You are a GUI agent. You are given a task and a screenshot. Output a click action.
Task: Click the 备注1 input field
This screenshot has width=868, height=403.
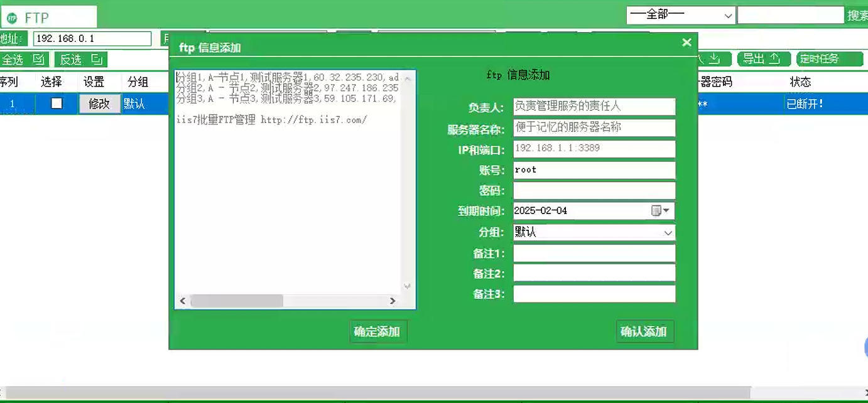[x=594, y=253]
